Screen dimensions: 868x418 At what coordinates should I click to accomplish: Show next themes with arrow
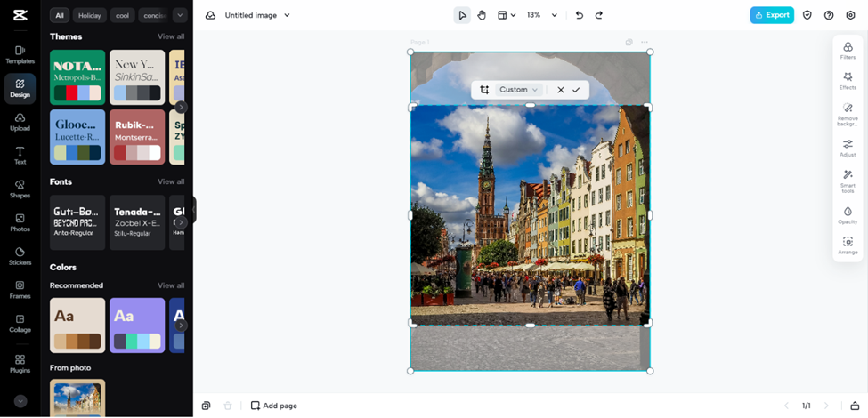coord(181,108)
